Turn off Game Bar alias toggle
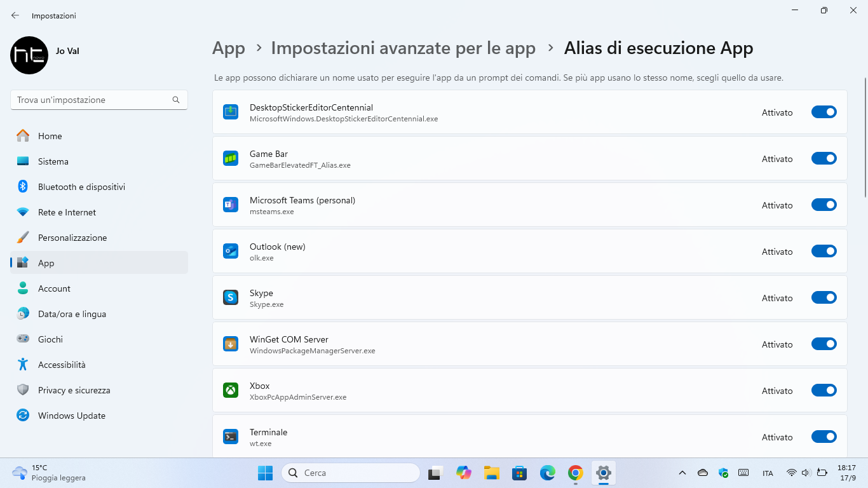Image resolution: width=868 pixels, height=488 pixels. click(824, 158)
